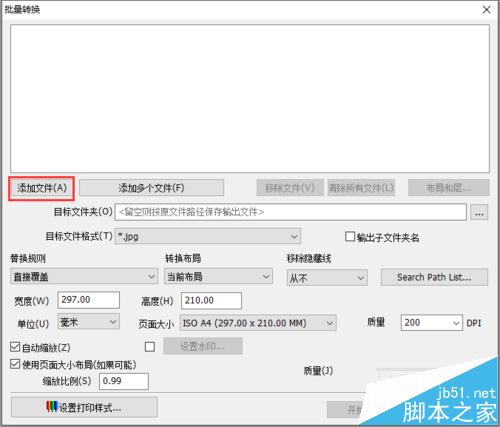The width and height of the screenshot is (500, 427).
Task: Toggle the 自动缩放(Z) checkbox
Action: click(x=15, y=347)
